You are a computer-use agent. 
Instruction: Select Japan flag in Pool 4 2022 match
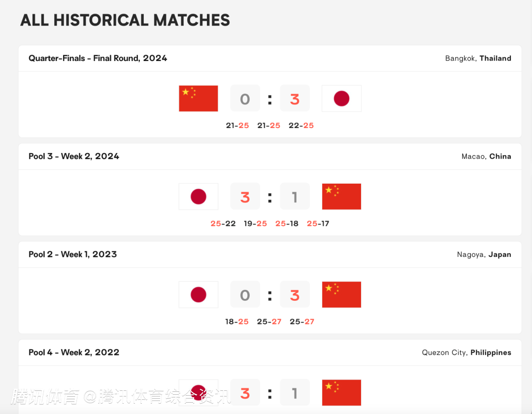click(199, 392)
